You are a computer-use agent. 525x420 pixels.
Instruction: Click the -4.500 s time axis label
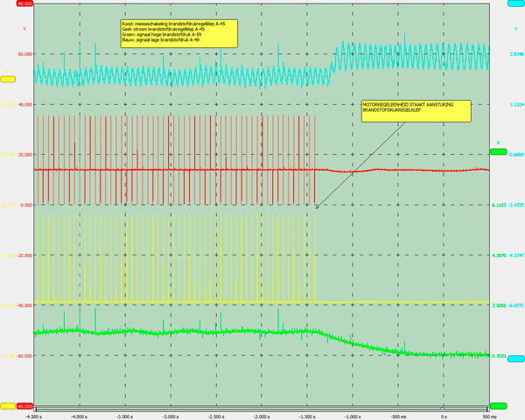coord(35,416)
